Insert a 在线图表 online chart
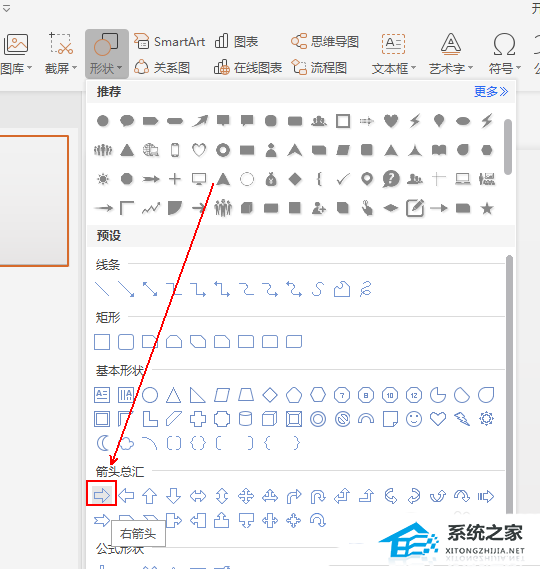 [248, 67]
